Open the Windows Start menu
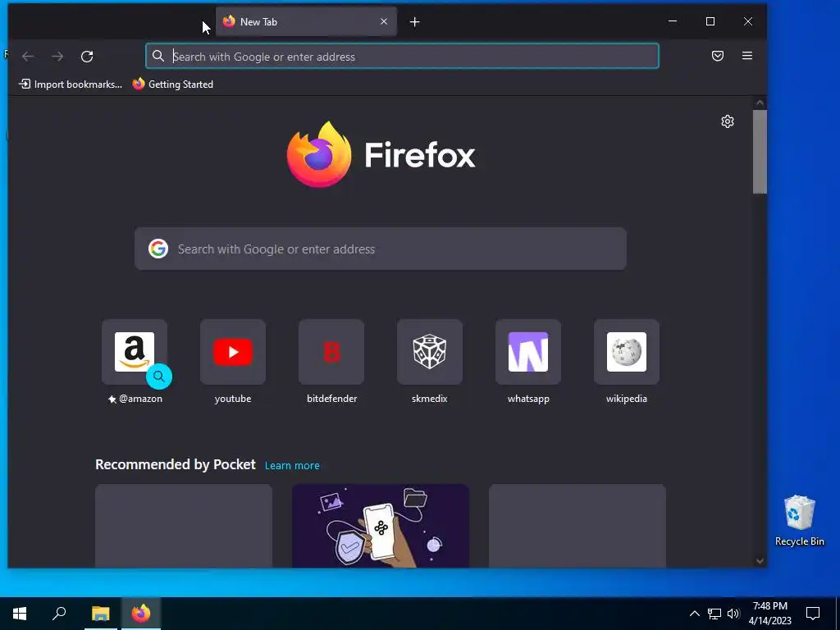This screenshot has height=630, width=840. click(20, 614)
